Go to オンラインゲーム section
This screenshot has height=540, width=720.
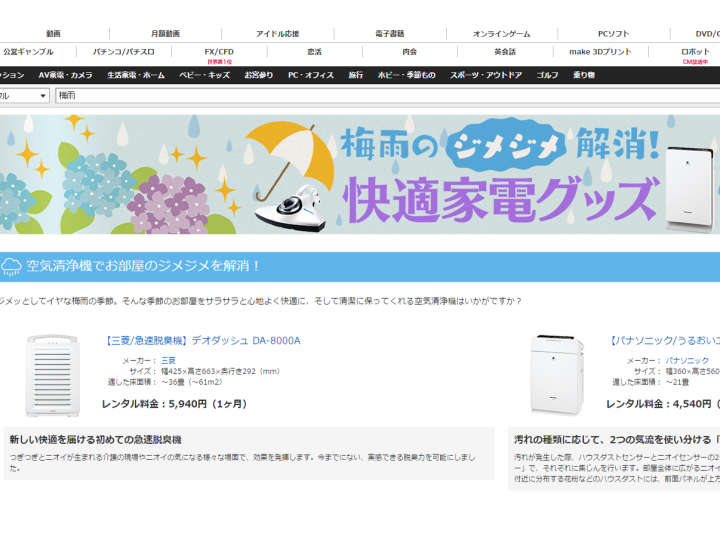click(x=501, y=34)
